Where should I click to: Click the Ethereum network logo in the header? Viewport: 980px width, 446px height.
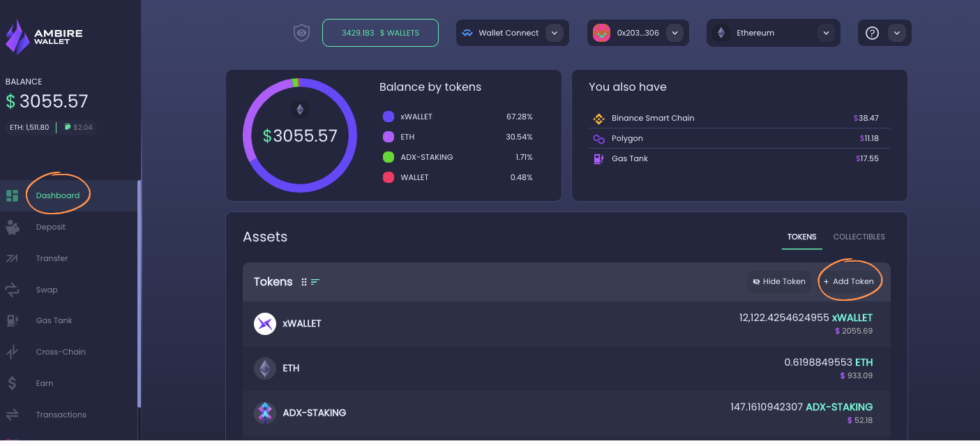(x=721, y=33)
